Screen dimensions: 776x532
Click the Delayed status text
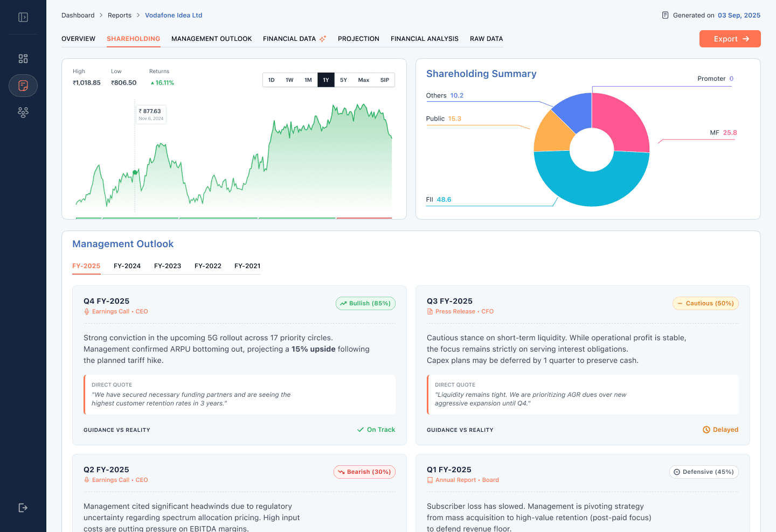[x=725, y=430]
